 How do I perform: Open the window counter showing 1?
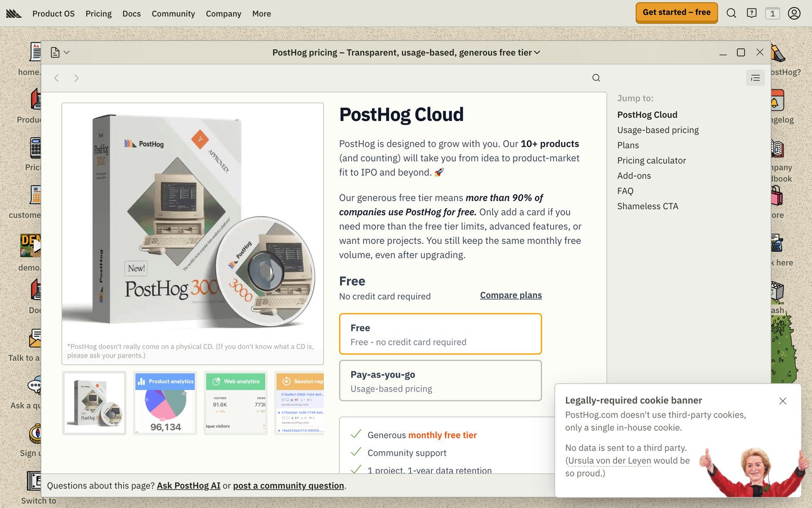[772, 13]
